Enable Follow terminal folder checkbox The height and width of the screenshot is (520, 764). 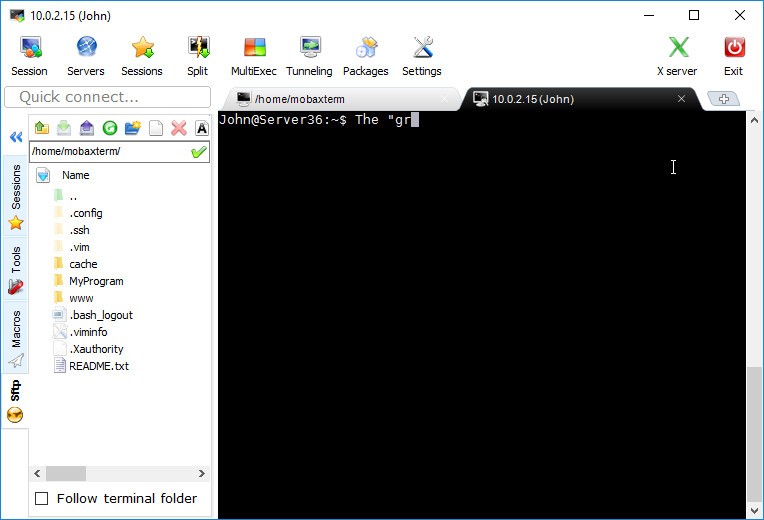(42, 498)
